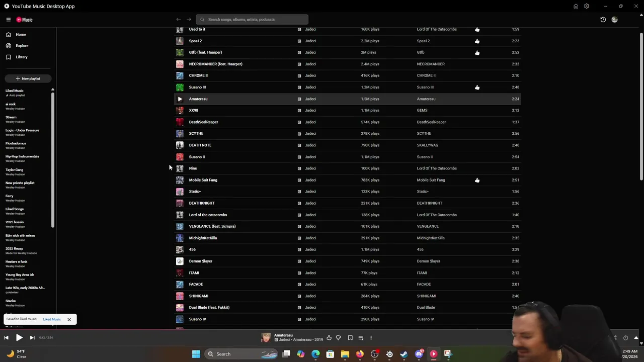Like the currently playing song
This screenshot has width=644, height=362.
[329, 338]
